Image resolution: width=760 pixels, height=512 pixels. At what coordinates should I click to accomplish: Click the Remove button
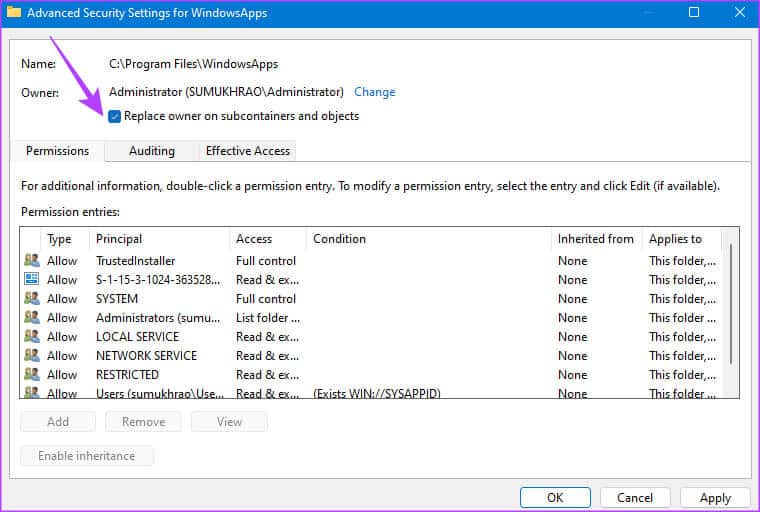click(143, 422)
